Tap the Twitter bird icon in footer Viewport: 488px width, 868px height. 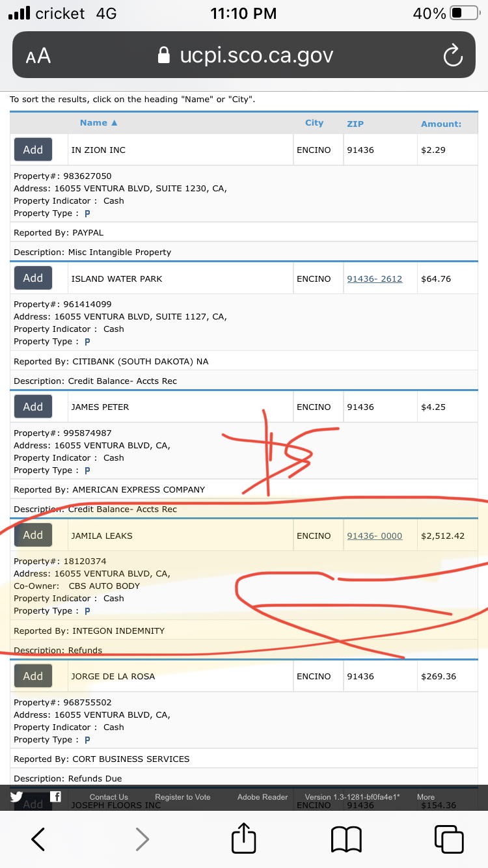coord(16,796)
